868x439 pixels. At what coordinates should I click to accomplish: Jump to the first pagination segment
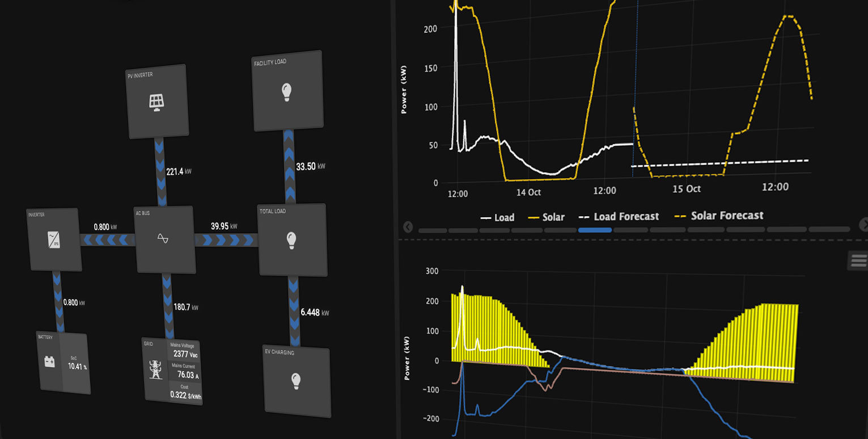click(432, 231)
